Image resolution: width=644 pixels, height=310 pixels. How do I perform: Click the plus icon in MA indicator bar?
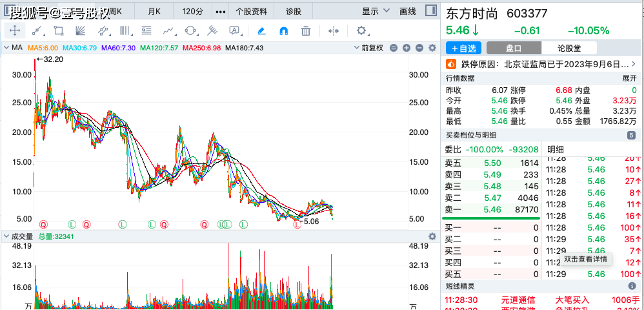coord(406,48)
